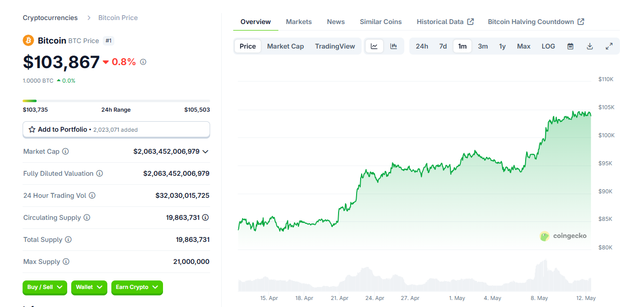
Task: Go to Cryptocurrencies breadcrumb link
Action: [50, 18]
